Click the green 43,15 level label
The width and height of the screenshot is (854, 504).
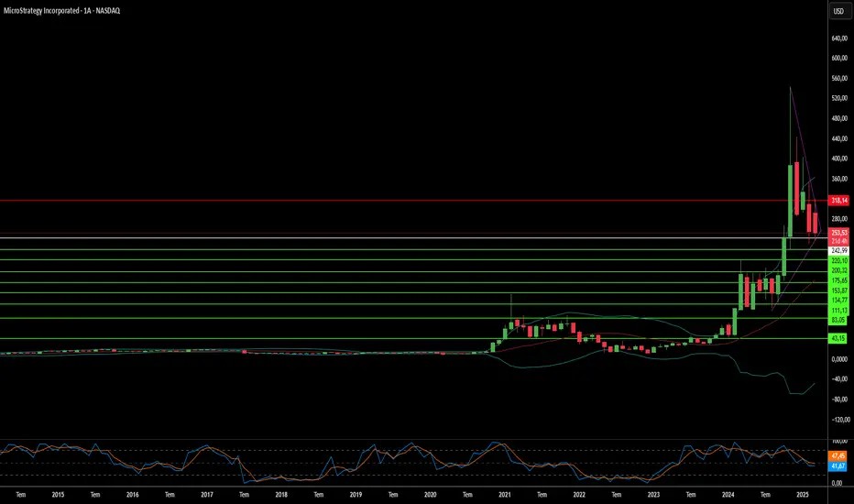pos(838,338)
